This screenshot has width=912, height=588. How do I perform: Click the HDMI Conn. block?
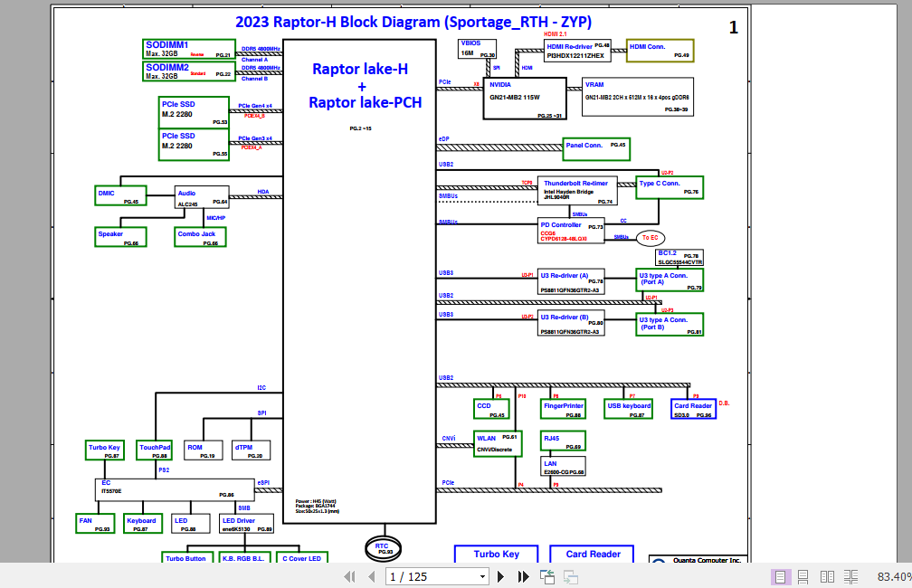coord(660,51)
